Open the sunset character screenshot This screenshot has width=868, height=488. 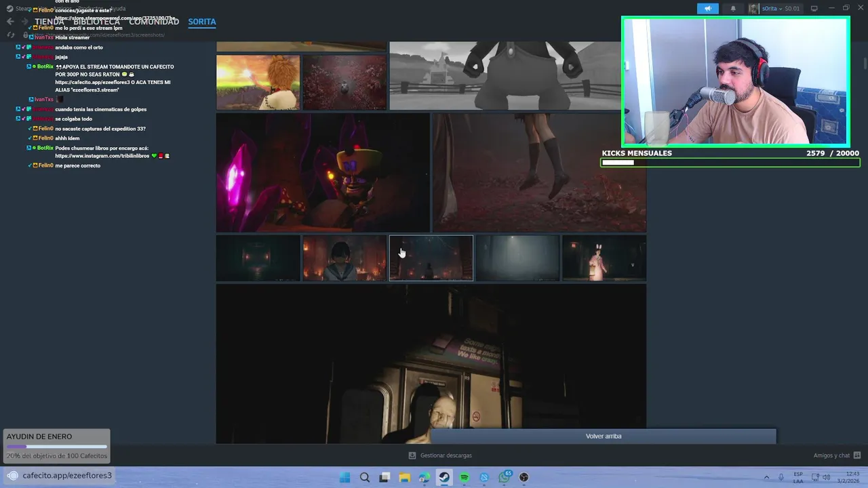pyautogui.click(x=258, y=82)
